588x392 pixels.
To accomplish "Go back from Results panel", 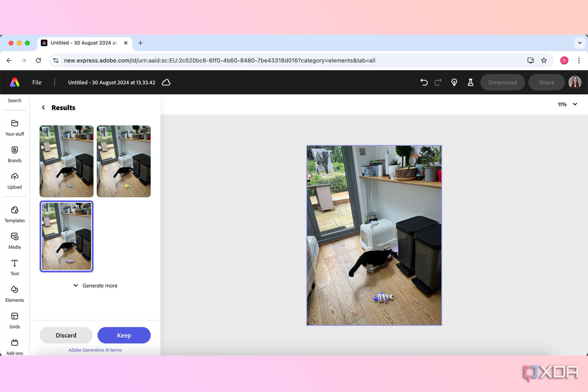I will (43, 108).
